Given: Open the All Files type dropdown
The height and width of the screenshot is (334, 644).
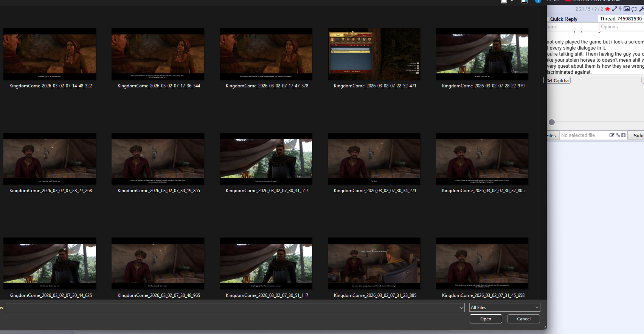Looking at the screenshot, I should (x=504, y=308).
